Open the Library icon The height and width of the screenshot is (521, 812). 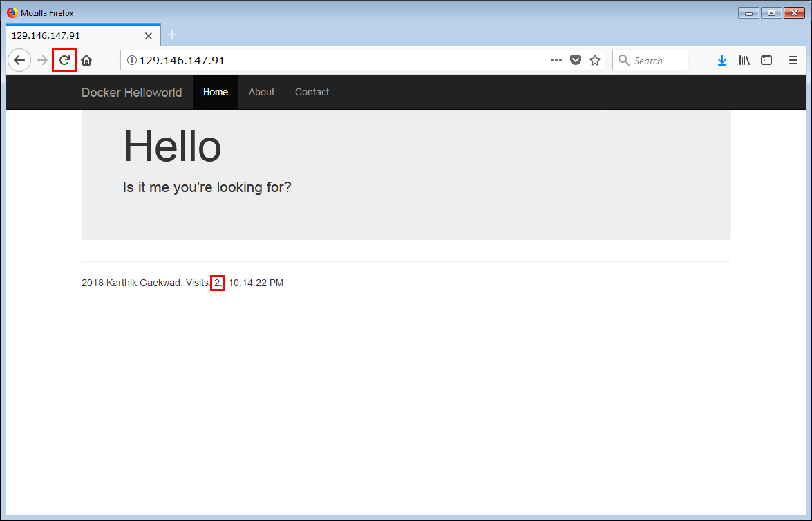[x=744, y=60]
